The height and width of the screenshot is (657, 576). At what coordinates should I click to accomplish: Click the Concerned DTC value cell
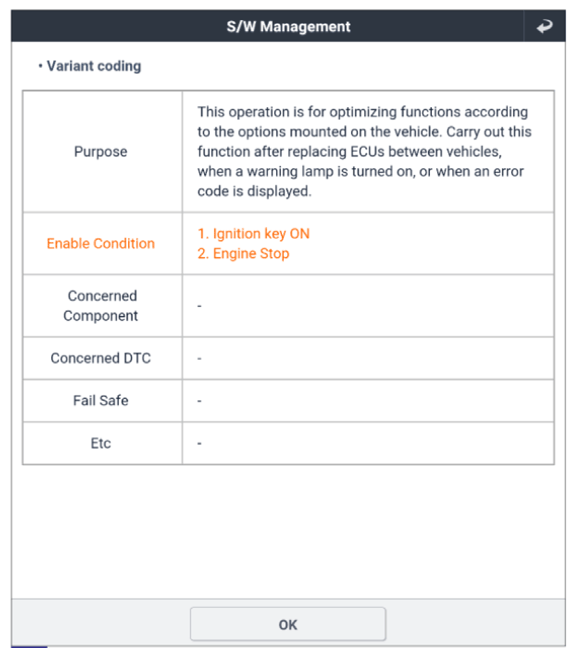[x=368, y=358]
